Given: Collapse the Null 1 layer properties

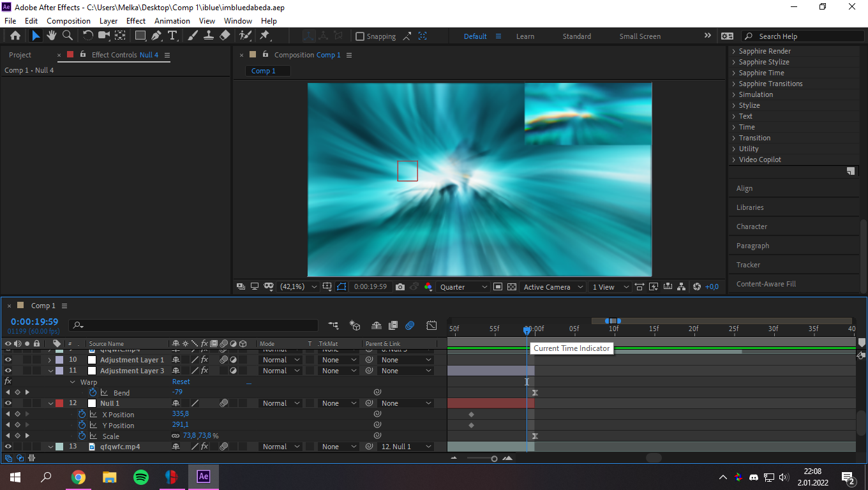Looking at the screenshot, I should (50, 403).
